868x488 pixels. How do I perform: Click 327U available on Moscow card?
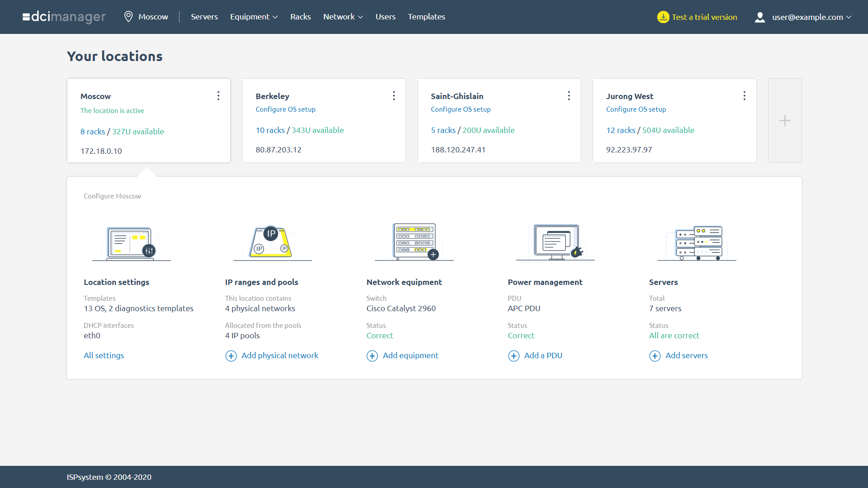(x=138, y=131)
